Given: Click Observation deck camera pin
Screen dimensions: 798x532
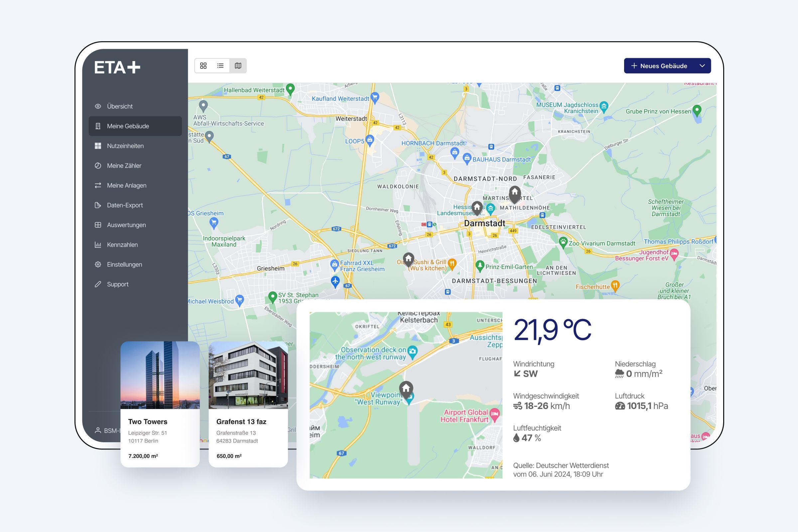Looking at the screenshot, I should (413, 352).
